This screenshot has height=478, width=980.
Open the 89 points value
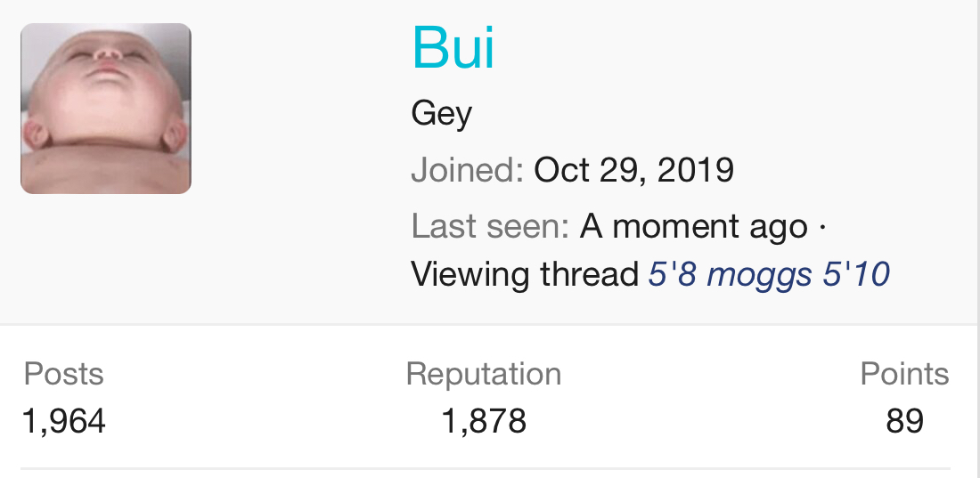click(904, 421)
